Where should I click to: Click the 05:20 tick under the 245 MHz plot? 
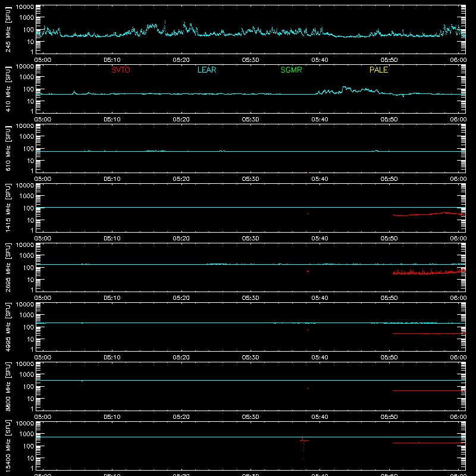point(181,60)
